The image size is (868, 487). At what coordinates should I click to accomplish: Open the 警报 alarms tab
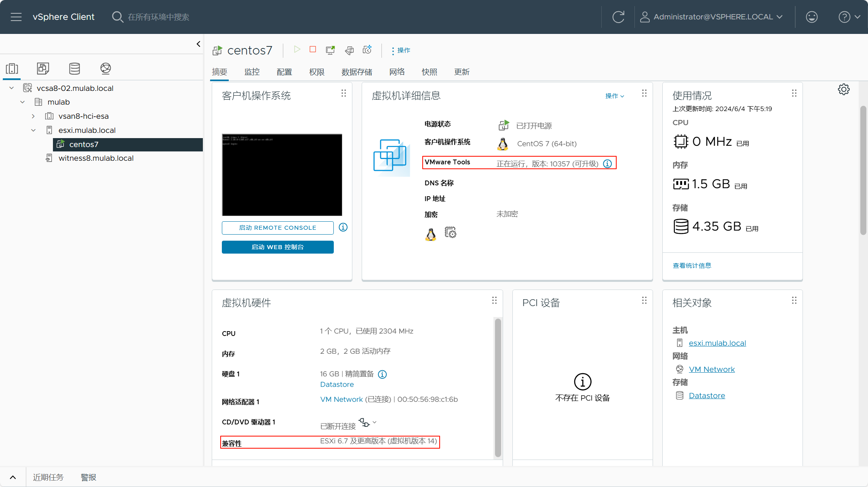tap(88, 477)
